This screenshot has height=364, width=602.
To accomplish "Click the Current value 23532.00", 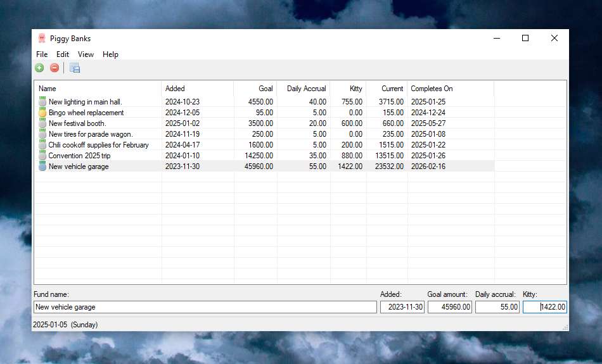I will coord(389,166).
